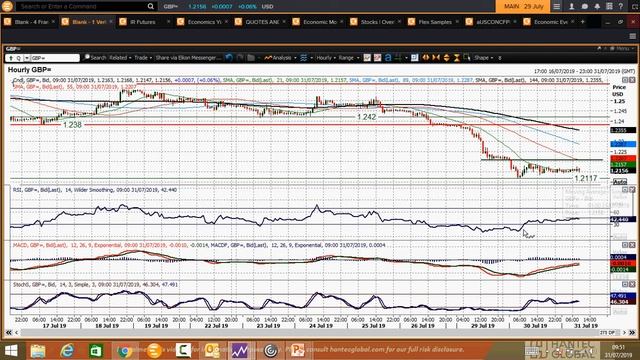Open the hamburger menu in top bar
This screenshot has width=640, height=360.
(x=557, y=7)
